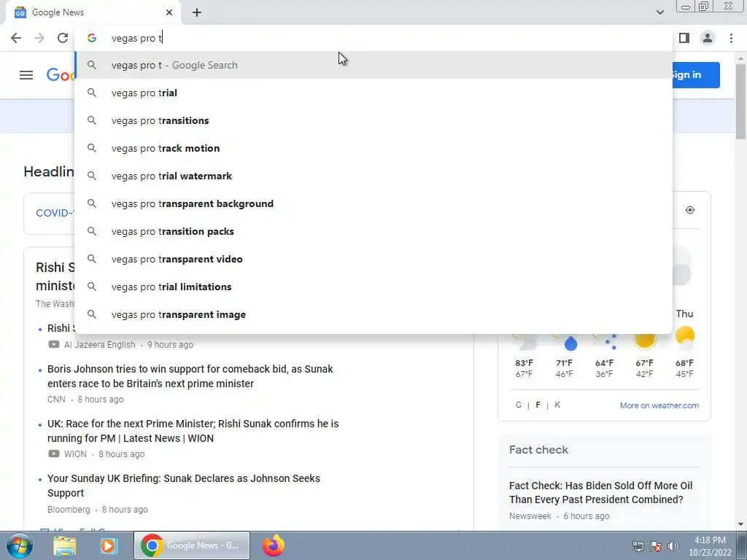Click the browser forward arrow

point(39,38)
